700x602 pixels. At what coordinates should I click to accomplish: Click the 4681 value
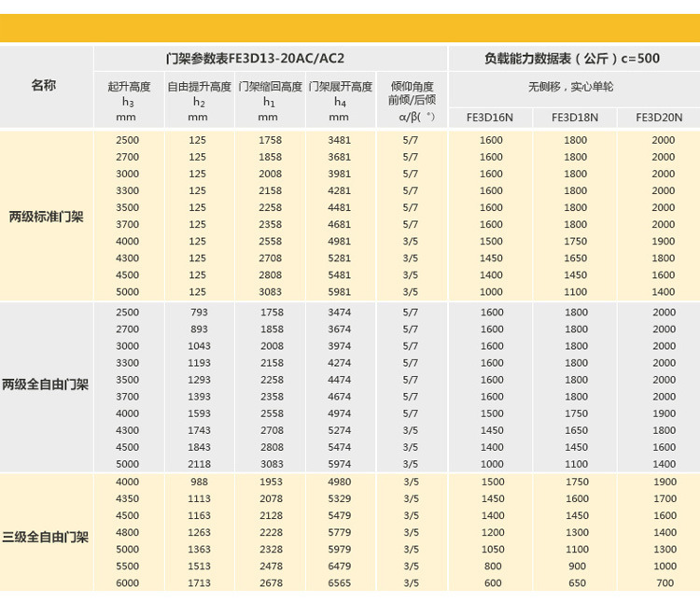(340, 225)
